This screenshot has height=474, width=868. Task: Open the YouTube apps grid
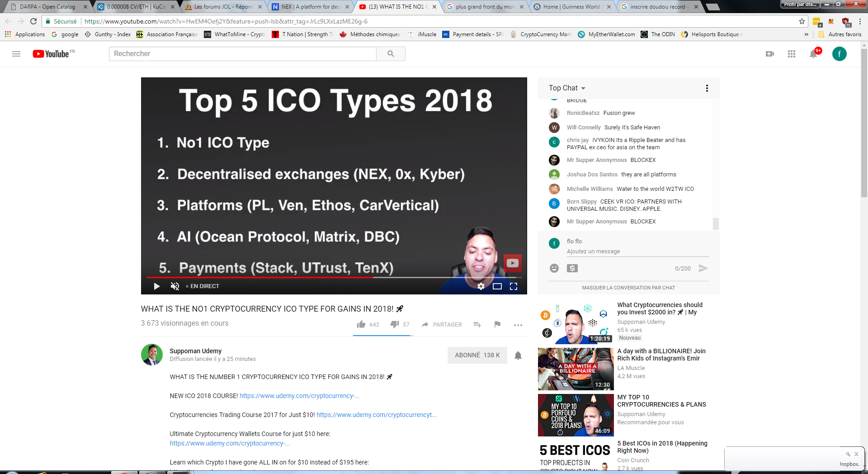[x=792, y=54]
